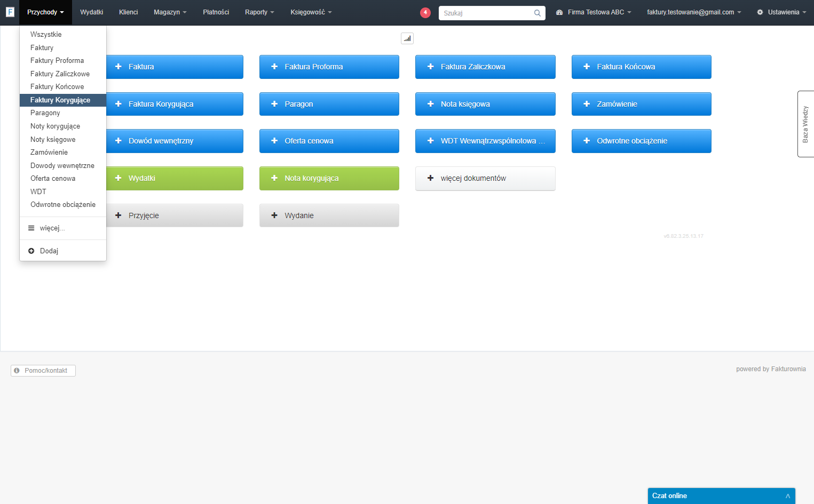Open the statistics chart icon
The width and height of the screenshot is (814, 504).
coord(407,38)
